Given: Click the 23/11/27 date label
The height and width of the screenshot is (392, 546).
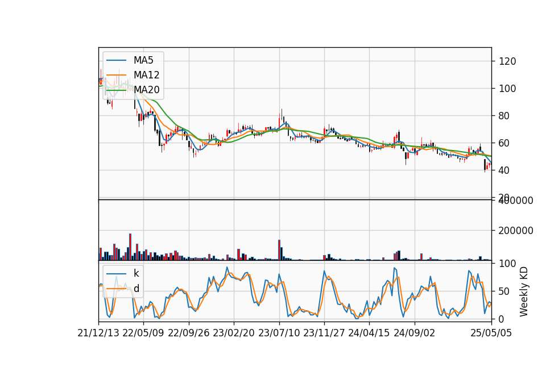Looking at the screenshot, I should click(x=324, y=333).
